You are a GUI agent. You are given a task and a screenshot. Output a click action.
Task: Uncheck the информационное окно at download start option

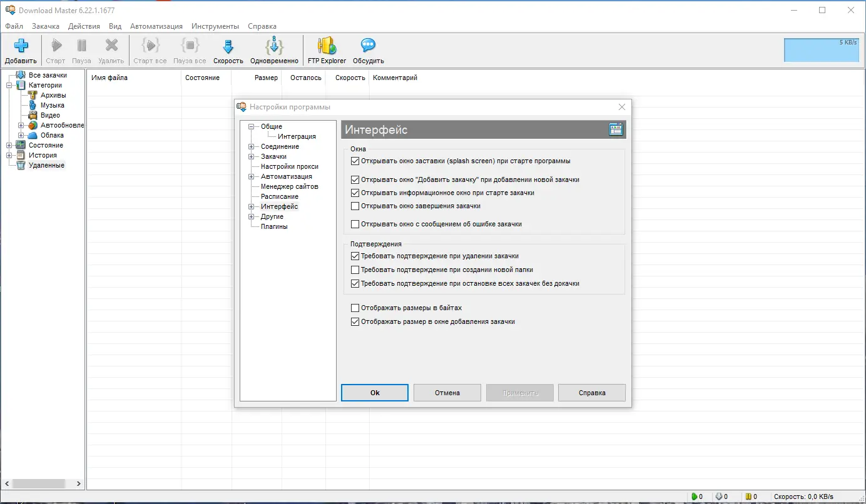[x=355, y=193]
